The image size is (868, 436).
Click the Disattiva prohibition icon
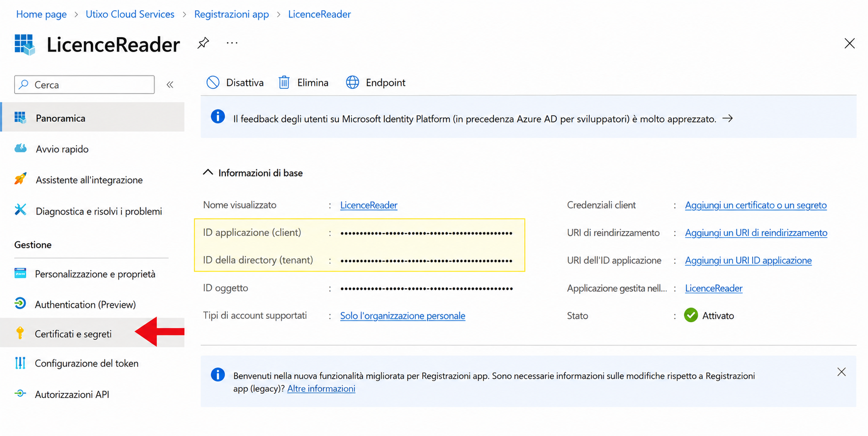click(213, 82)
